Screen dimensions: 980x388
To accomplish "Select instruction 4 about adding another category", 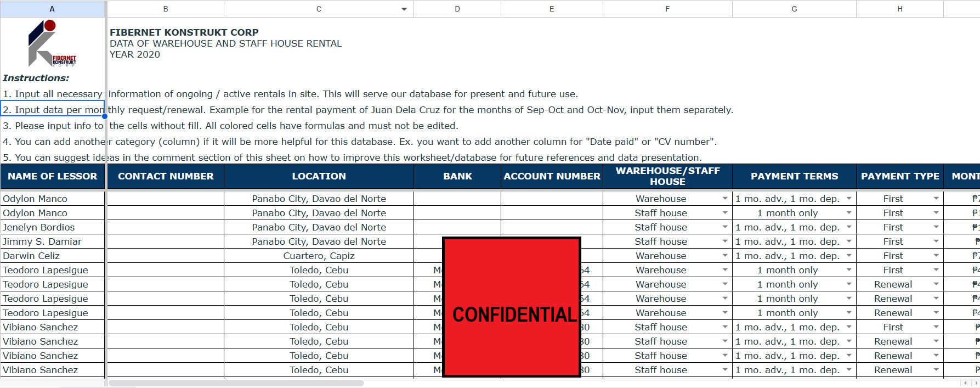I will point(360,142).
